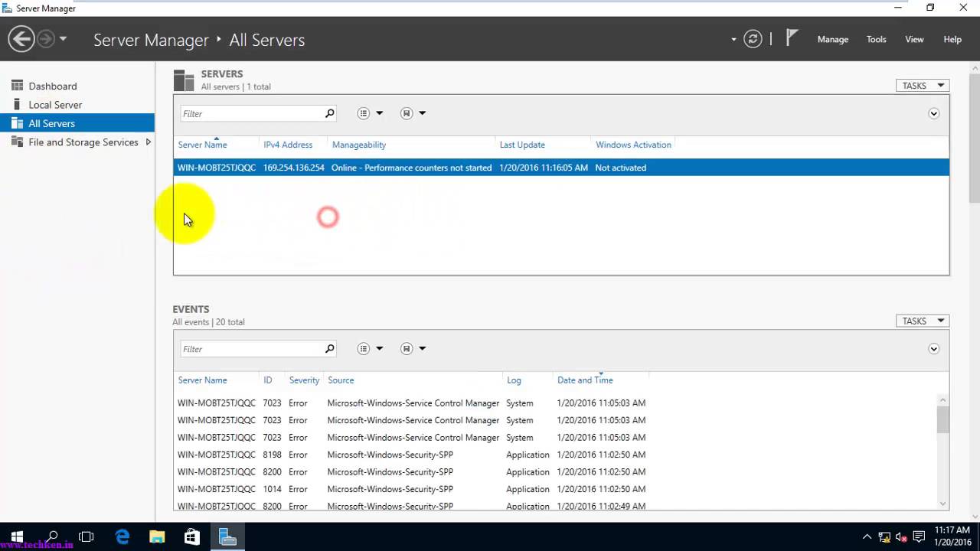Click the Events list scroll-up arrow

point(942,400)
